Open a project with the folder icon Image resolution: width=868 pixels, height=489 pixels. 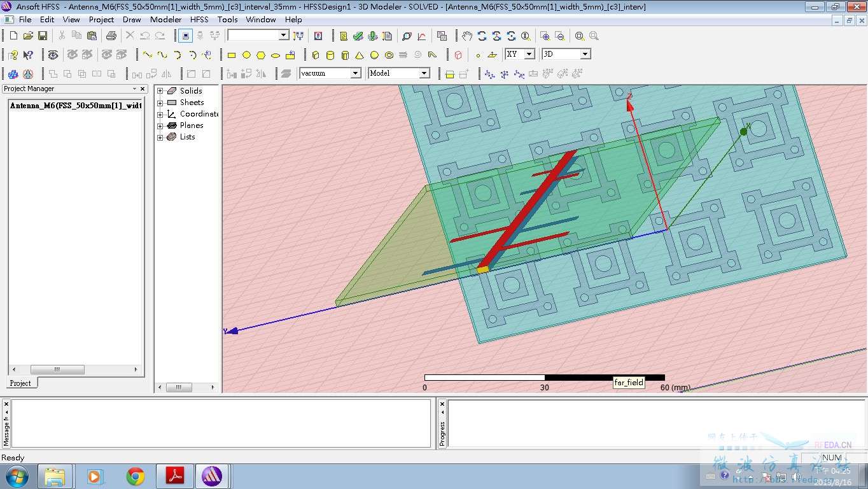point(28,36)
